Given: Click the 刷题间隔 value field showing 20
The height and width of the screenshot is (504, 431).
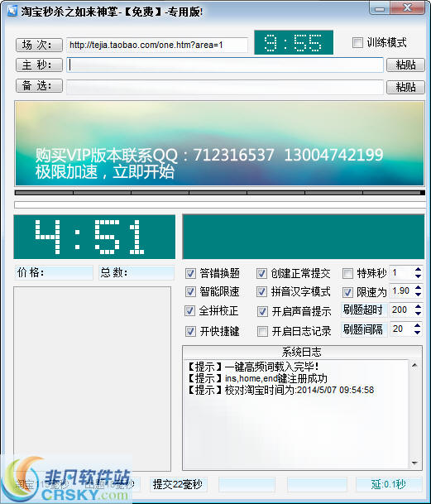Looking at the screenshot, I should click(401, 329).
